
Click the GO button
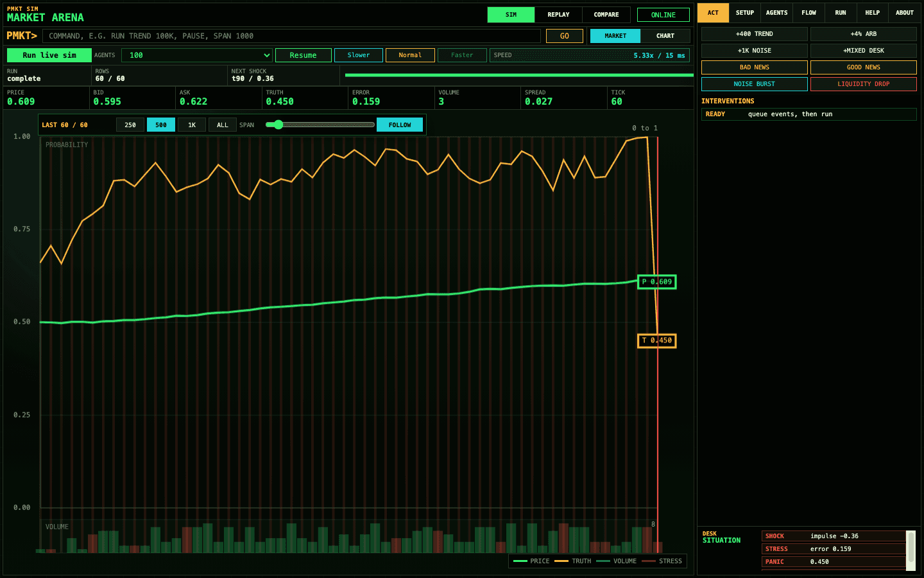click(565, 36)
